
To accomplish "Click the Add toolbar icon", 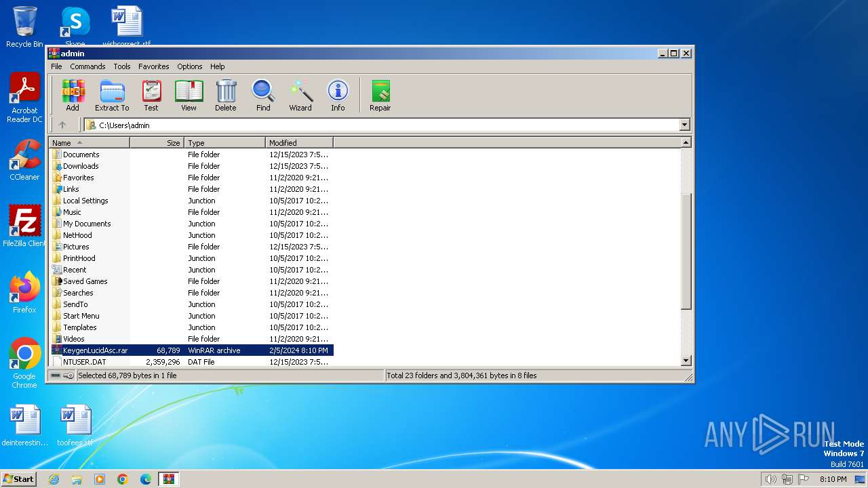I will (x=73, y=95).
